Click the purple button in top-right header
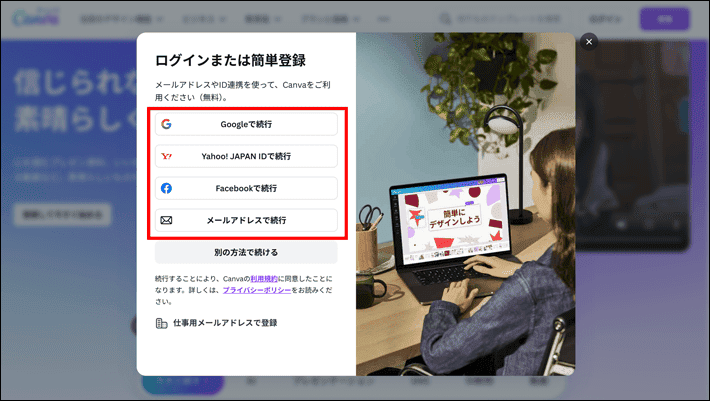The width and height of the screenshot is (710, 401). click(664, 19)
